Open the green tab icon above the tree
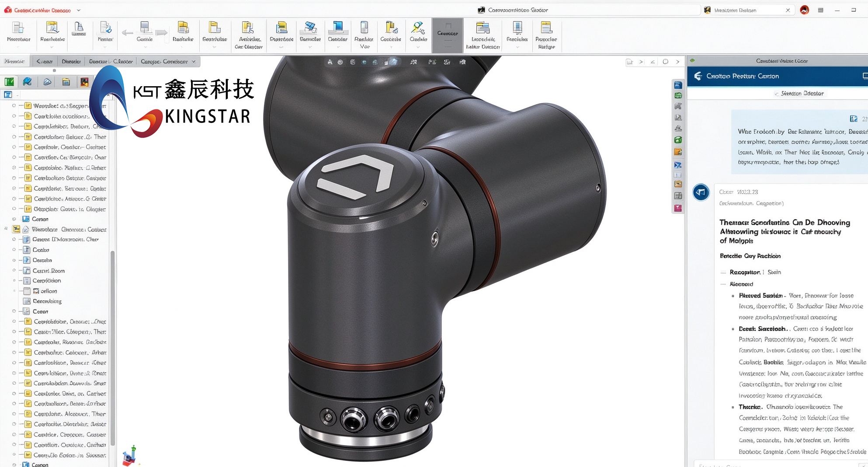This screenshot has width=868, height=467. pyautogui.click(x=9, y=82)
